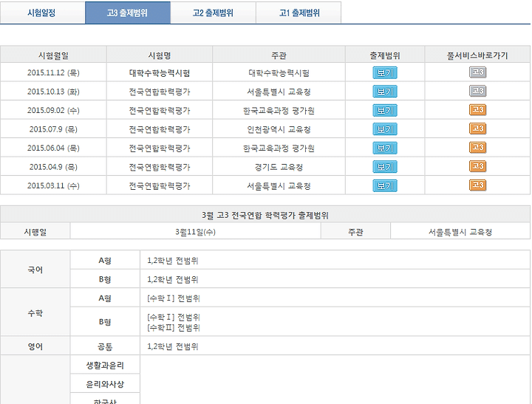Open orange 고3 service icon for 2015.03.11
The width and height of the screenshot is (532, 404).
tap(478, 185)
